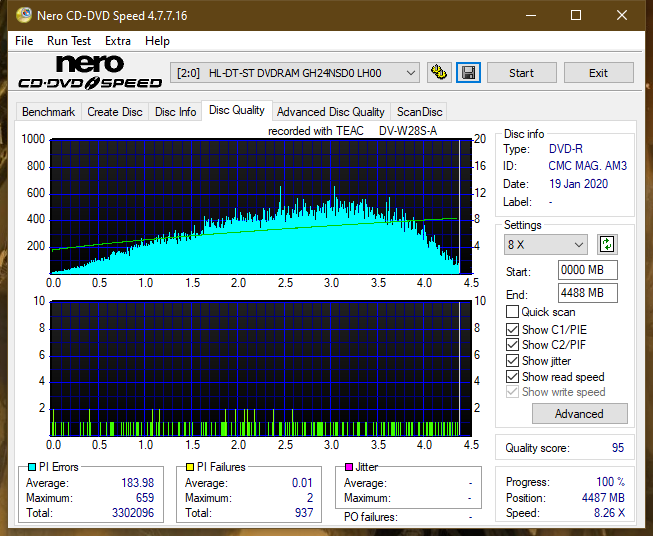Open the Run Test menu
653x536 pixels.
click(69, 41)
